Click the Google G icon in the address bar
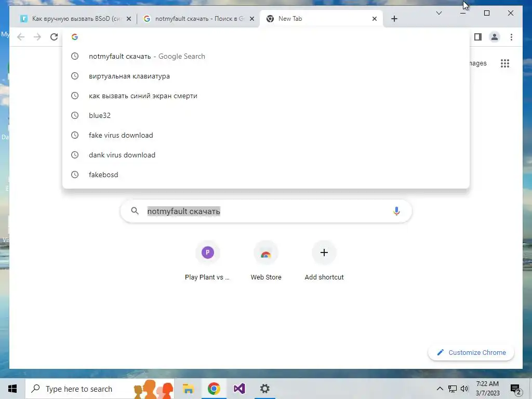The image size is (532, 399). click(75, 37)
